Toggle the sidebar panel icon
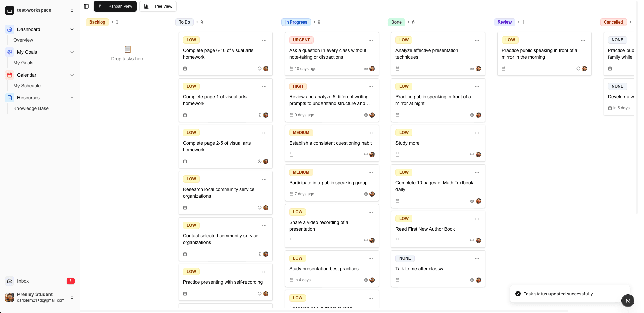Image resolution: width=644 pixels, height=313 pixels. pyautogui.click(x=86, y=6)
